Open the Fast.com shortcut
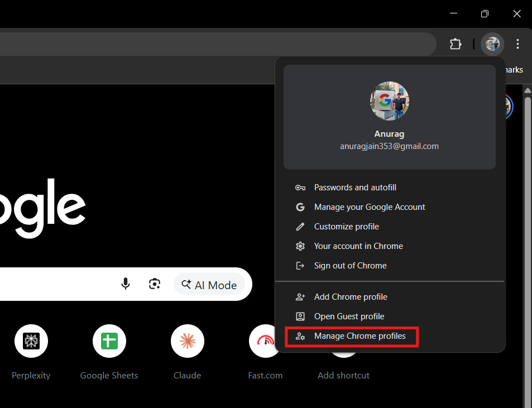The image size is (532, 408). 265,340
